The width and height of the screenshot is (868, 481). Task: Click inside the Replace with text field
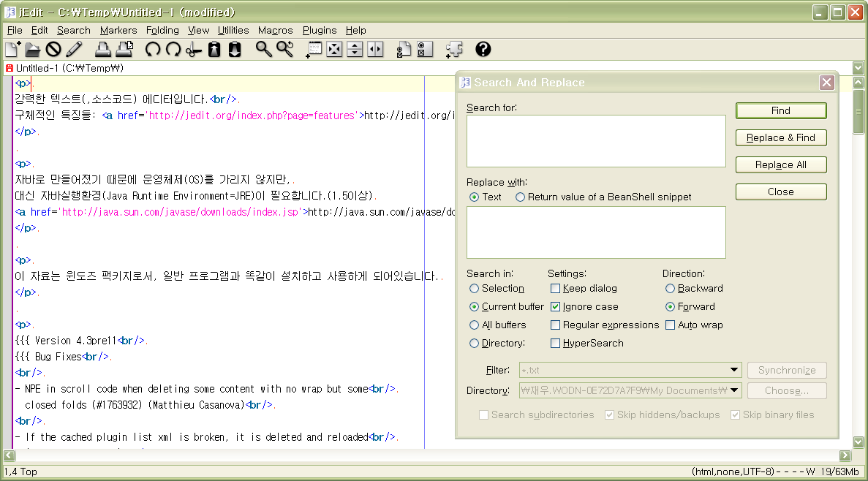point(596,232)
